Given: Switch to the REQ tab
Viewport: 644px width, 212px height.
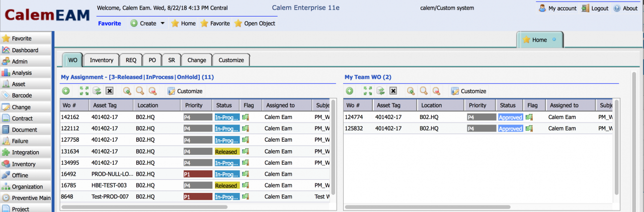Looking at the screenshot, I should pos(131,60).
